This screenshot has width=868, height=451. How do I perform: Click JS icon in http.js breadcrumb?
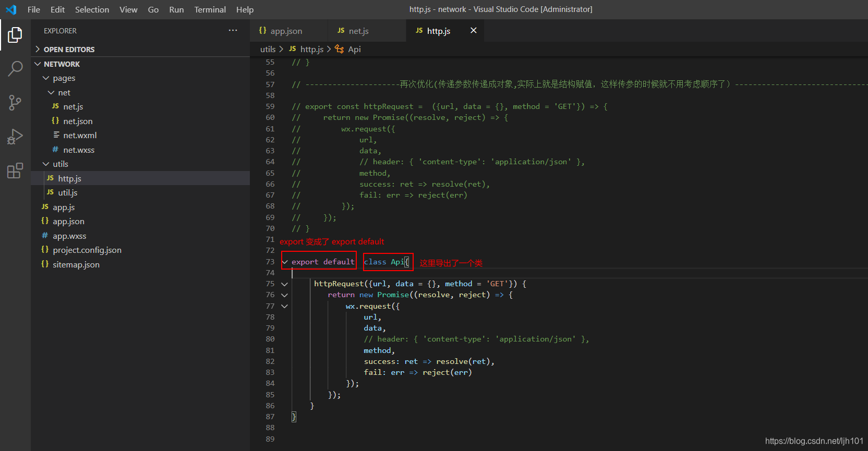[x=293, y=49]
